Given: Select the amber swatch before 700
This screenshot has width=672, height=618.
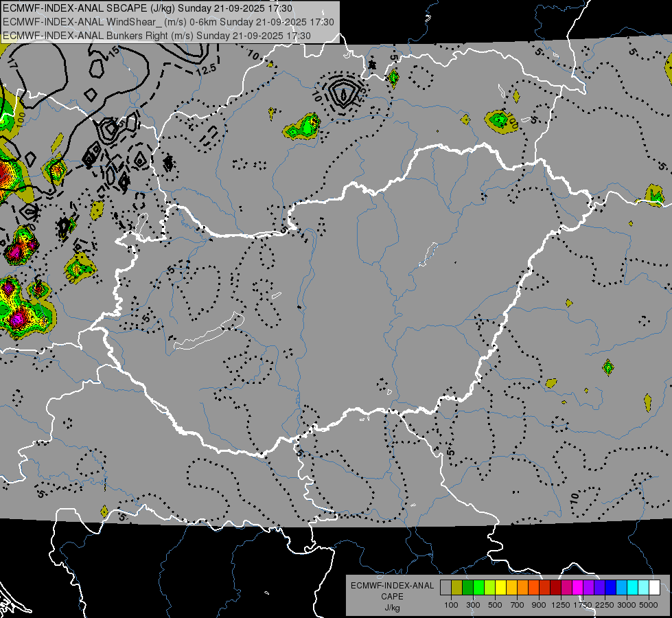Looking at the screenshot, I should [x=511, y=588].
